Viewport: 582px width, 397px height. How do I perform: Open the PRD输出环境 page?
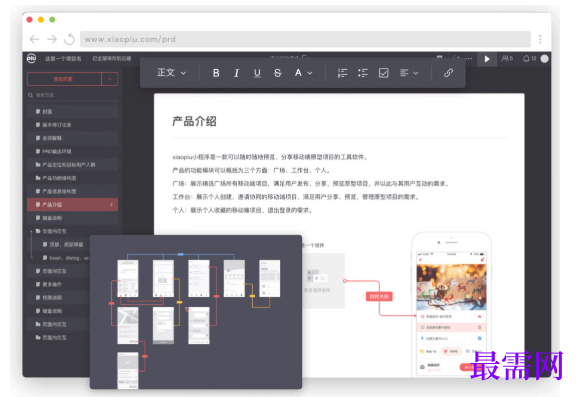[x=72, y=151]
